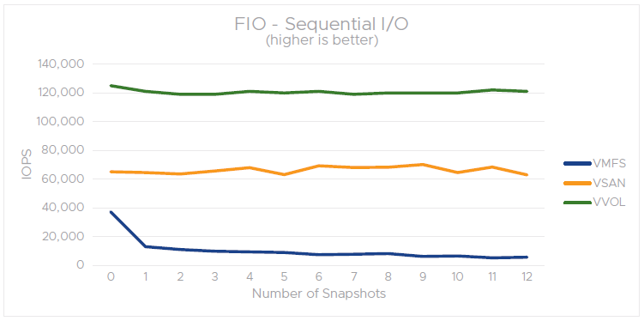Click the VVOL green legend swatch

point(577,203)
